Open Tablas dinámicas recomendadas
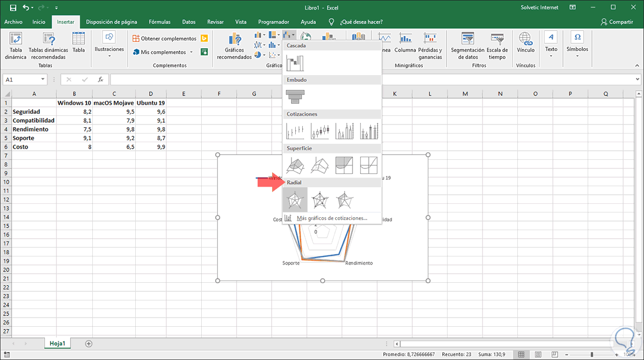 tap(48, 46)
